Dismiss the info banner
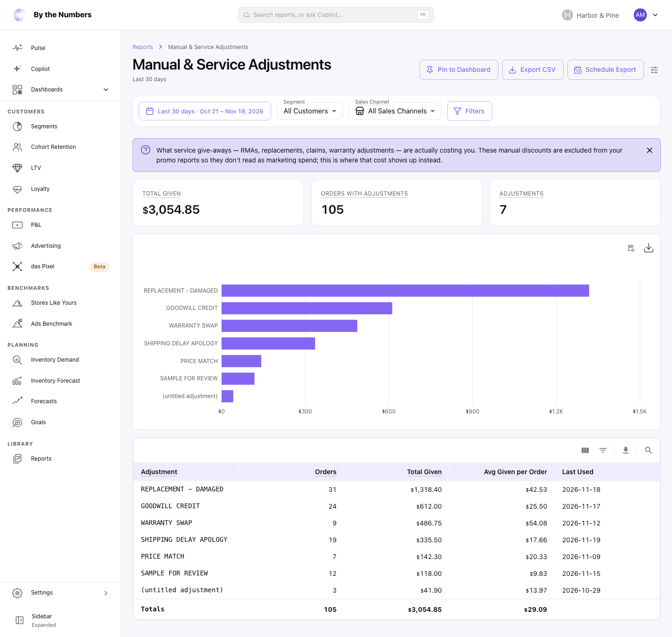The width and height of the screenshot is (672, 637). click(650, 150)
